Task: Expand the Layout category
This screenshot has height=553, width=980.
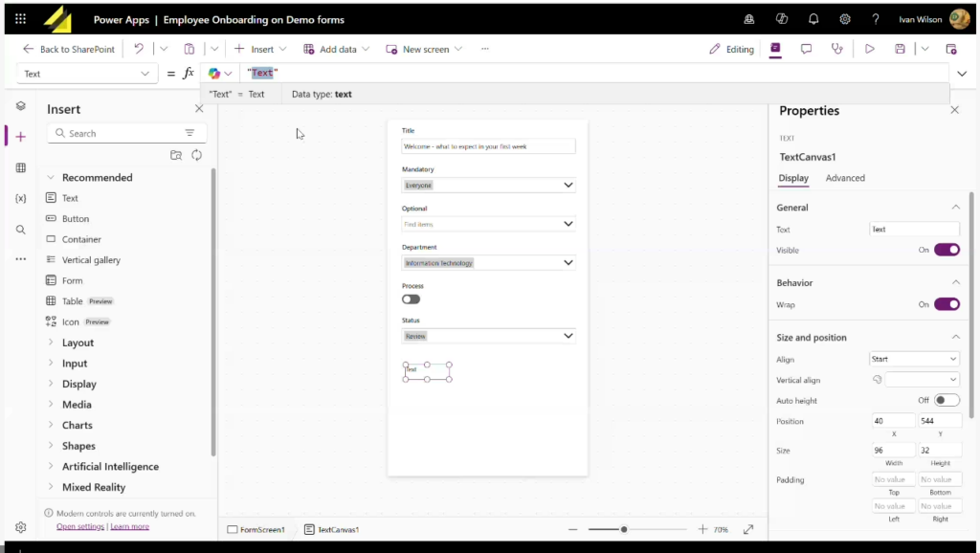Action: click(x=78, y=343)
